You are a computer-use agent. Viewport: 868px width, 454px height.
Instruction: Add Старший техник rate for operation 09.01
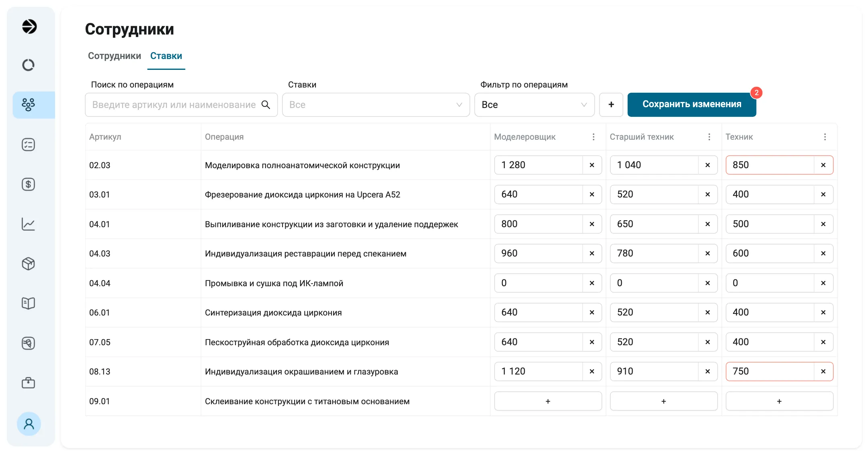point(663,401)
